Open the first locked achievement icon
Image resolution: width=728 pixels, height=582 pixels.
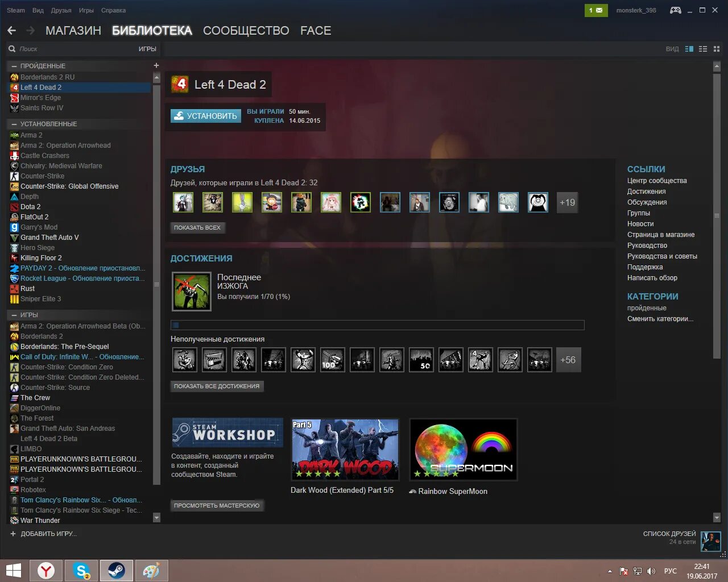(x=184, y=360)
